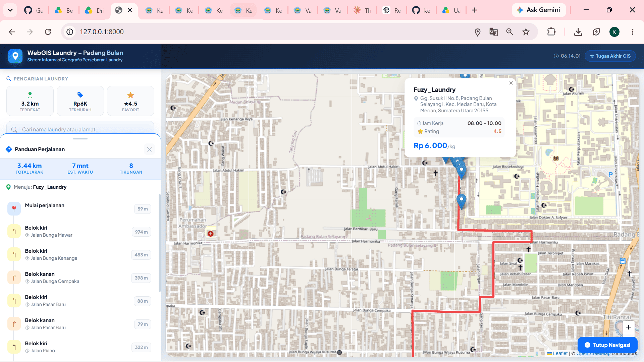The height and width of the screenshot is (362, 644).
Task: Select the Termurah Rp6K card
Action: 80,101
